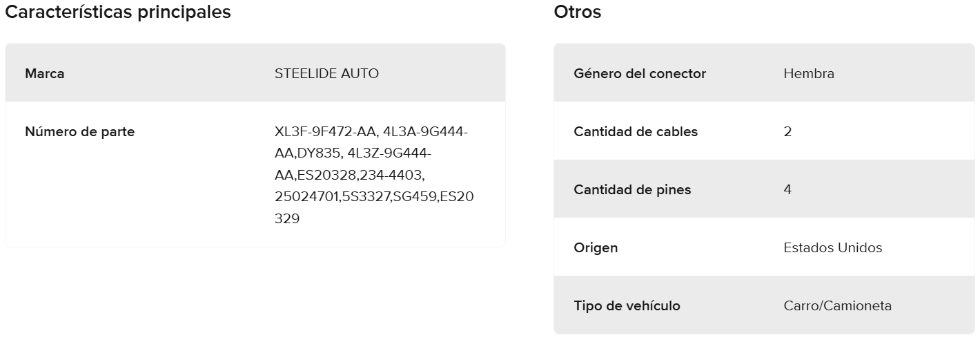Select the "Marca" label
Image resolution: width=980 pixels, height=340 pixels.
coord(45,73)
